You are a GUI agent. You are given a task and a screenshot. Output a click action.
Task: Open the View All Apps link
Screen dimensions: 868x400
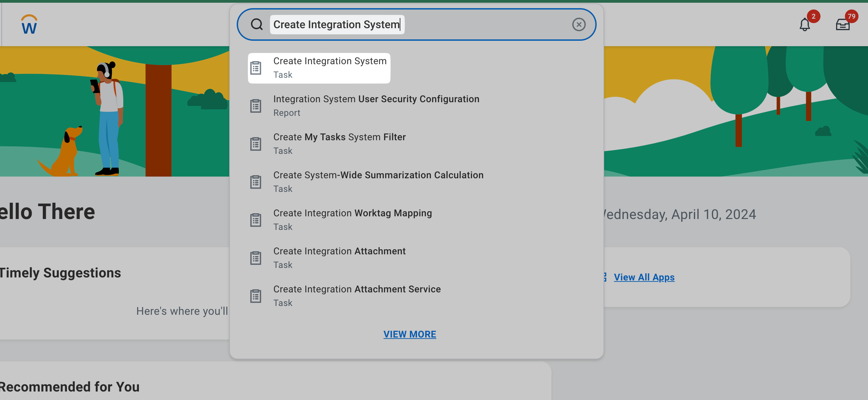pyautogui.click(x=644, y=277)
